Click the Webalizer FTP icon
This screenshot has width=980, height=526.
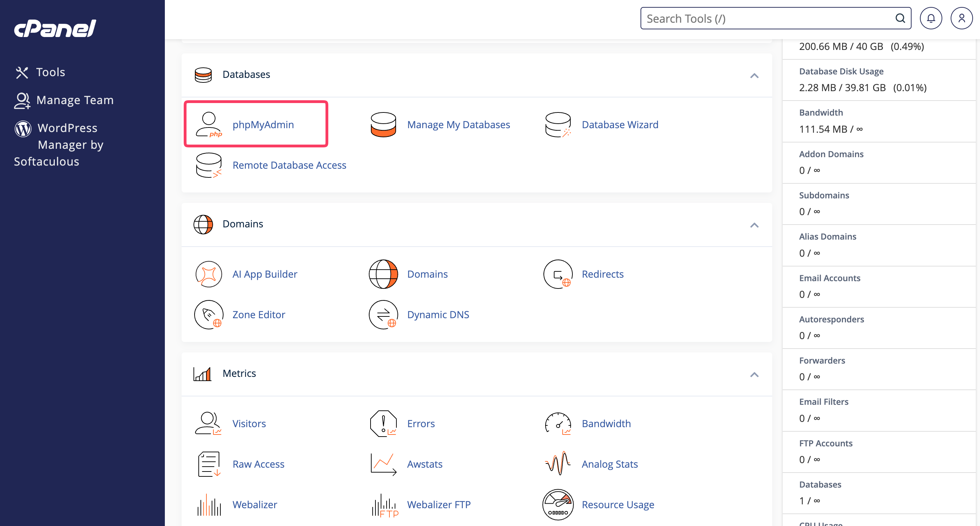(385, 505)
